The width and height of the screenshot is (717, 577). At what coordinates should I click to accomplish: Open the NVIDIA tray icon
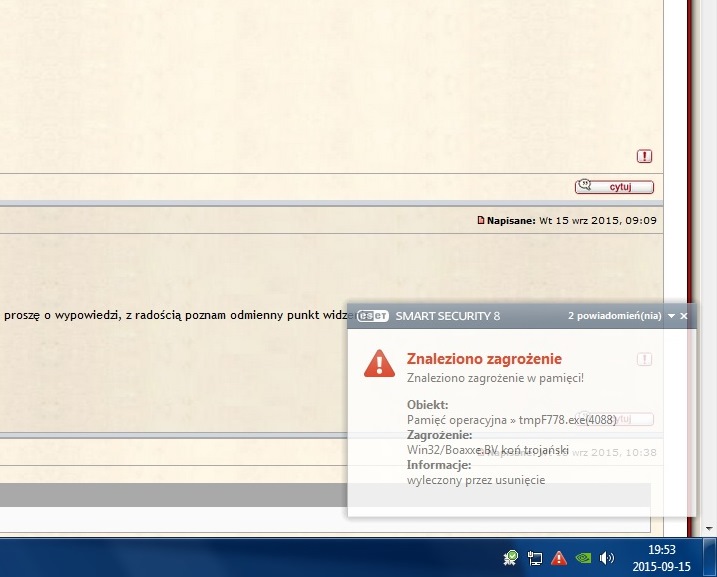click(583, 558)
